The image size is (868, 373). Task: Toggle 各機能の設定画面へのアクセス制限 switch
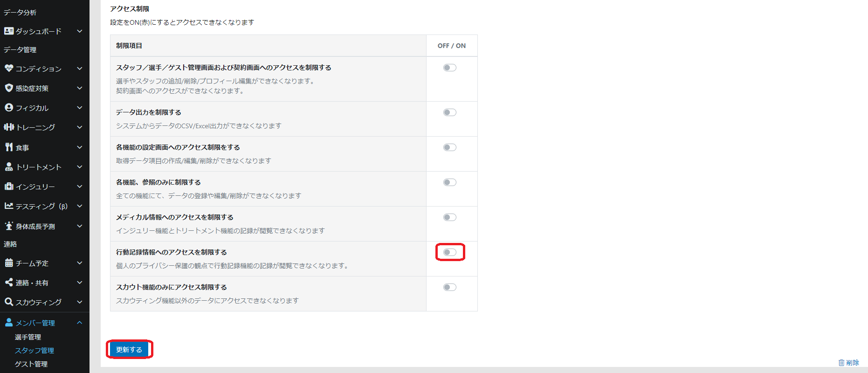click(x=450, y=147)
